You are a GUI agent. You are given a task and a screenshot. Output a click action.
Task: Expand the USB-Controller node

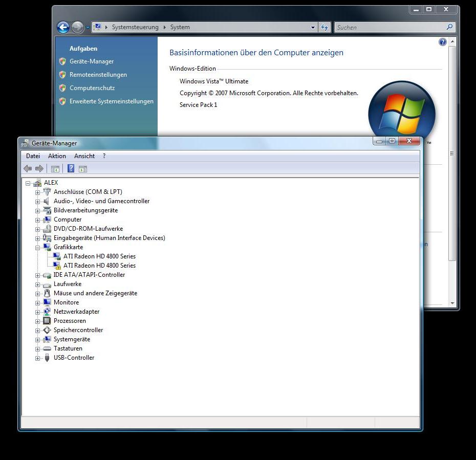pyautogui.click(x=38, y=358)
